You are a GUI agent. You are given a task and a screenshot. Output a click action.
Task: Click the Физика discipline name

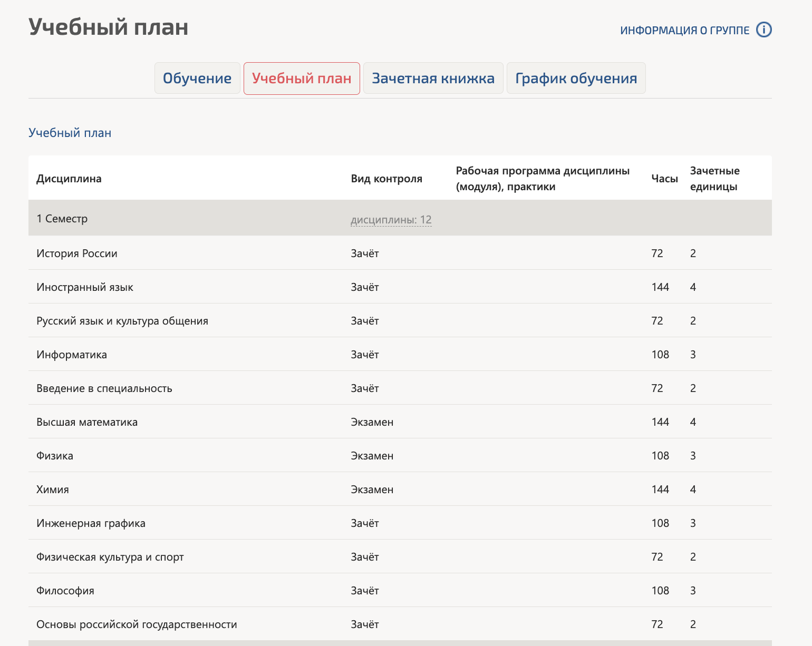[x=55, y=456]
